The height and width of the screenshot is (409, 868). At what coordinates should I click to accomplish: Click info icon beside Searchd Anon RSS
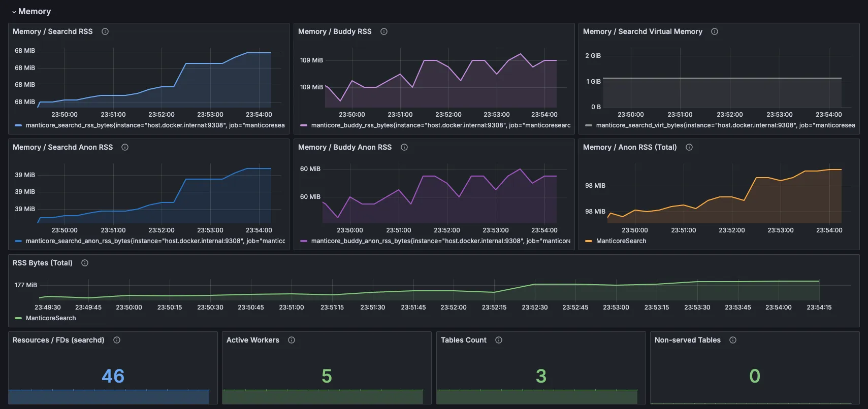pos(125,147)
